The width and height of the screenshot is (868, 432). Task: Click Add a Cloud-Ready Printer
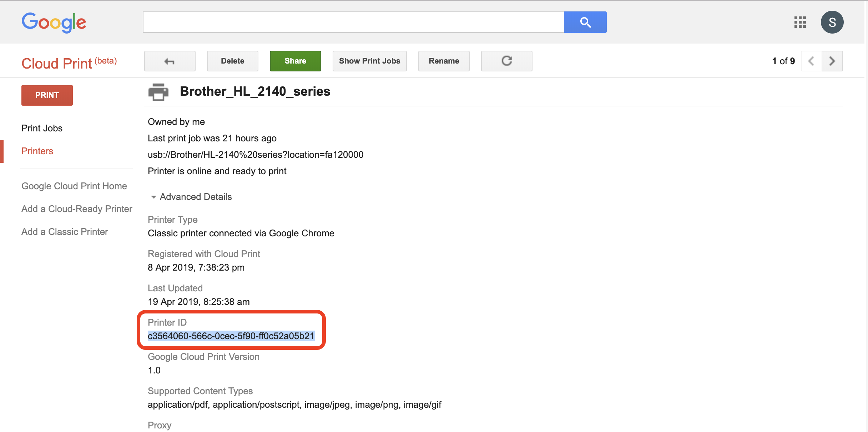[77, 209]
